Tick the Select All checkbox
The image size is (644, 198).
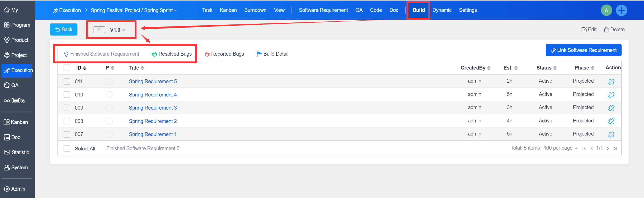coord(67,149)
